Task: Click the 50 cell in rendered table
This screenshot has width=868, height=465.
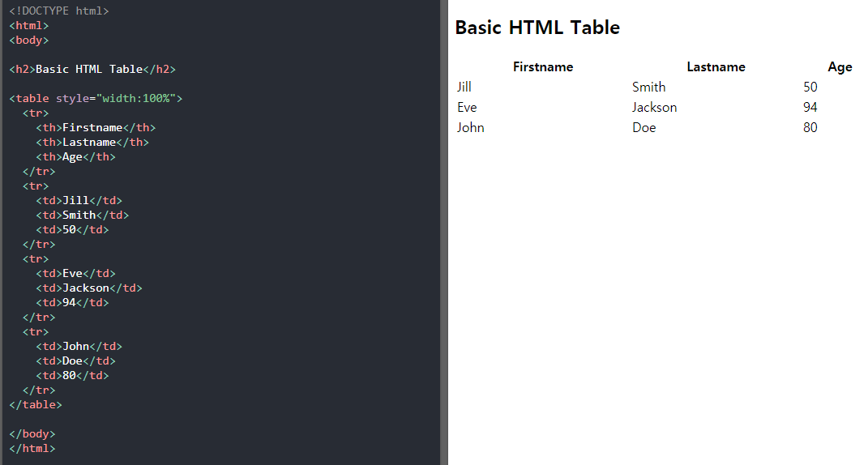Action: (810, 87)
